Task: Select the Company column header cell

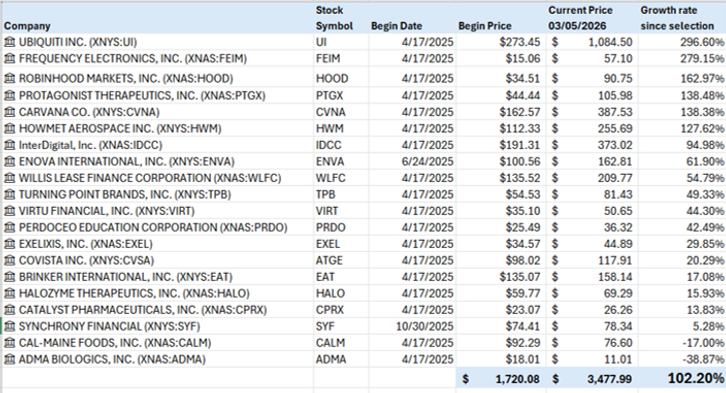Action: click(x=157, y=18)
